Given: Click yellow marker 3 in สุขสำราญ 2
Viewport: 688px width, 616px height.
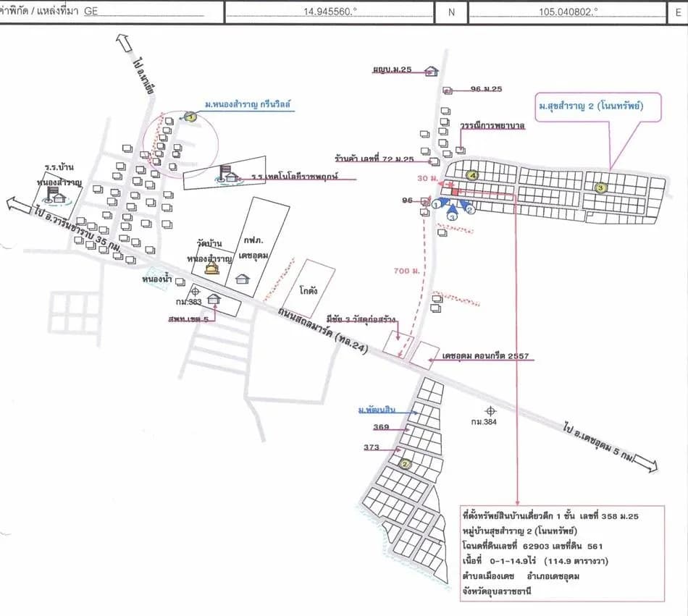Looking at the screenshot, I should 600,187.
